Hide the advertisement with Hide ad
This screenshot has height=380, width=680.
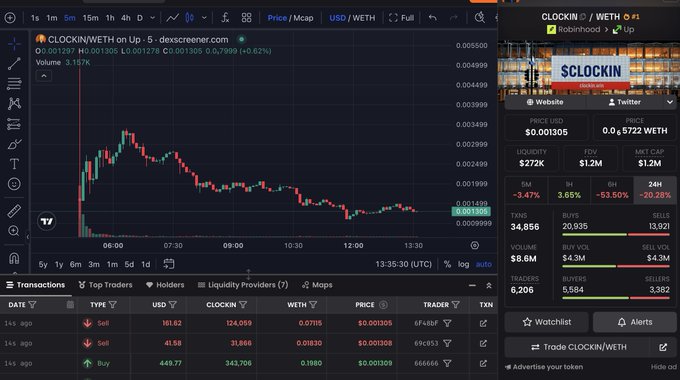pos(663,367)
